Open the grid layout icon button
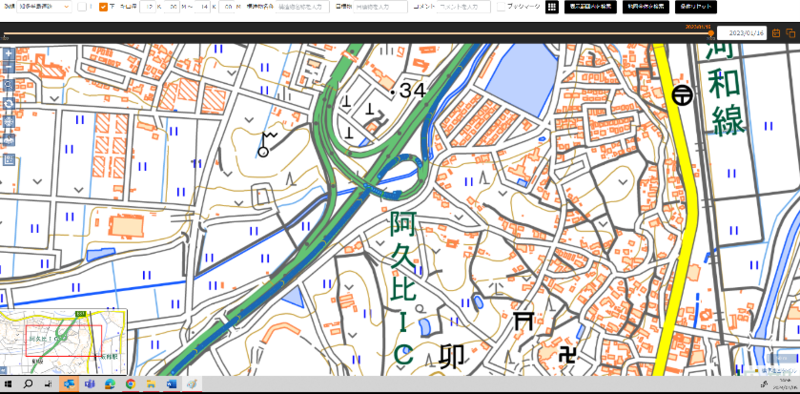 [552, 7]
